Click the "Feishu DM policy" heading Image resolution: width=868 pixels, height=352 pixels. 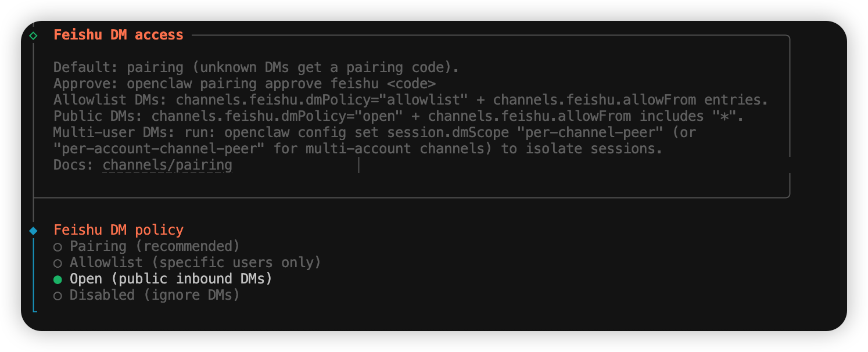[x=119, y=230]
